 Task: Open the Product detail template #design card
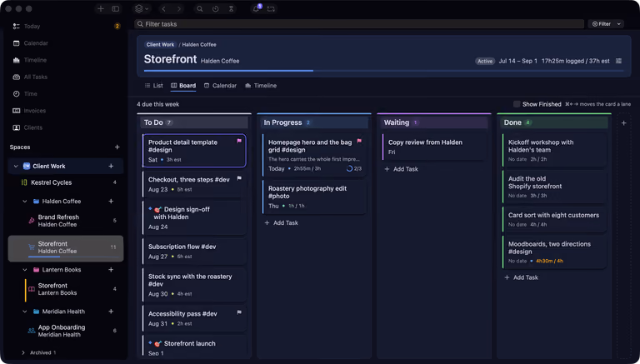pyautogui.click(x=194, y=151)
